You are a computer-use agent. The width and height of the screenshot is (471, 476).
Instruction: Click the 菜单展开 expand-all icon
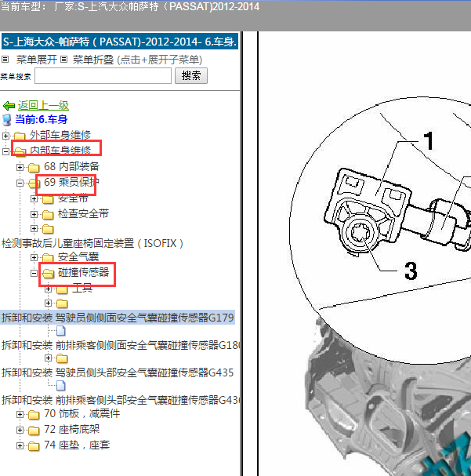click(x=5, y=59)
